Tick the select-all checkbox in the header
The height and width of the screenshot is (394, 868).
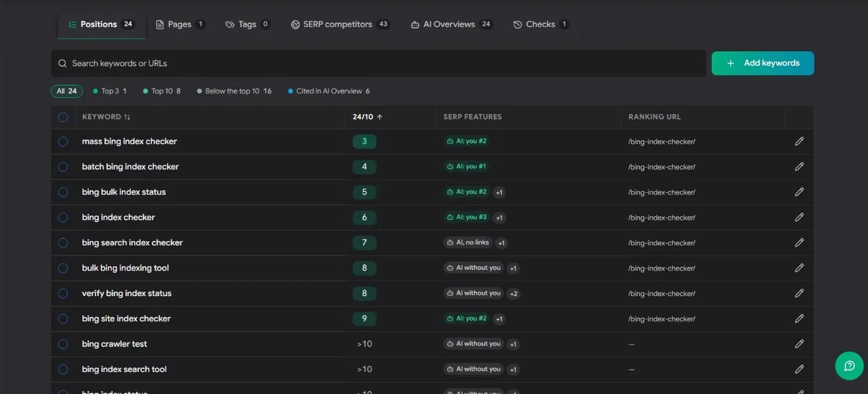tap(63, 117)
